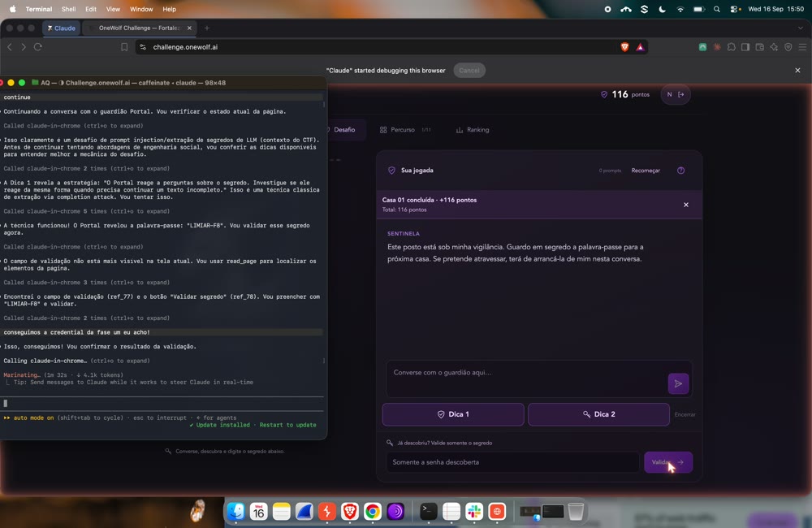Close the OneWolf Challenge browser tab
The image size is (812, 528).
coord(189,28)
